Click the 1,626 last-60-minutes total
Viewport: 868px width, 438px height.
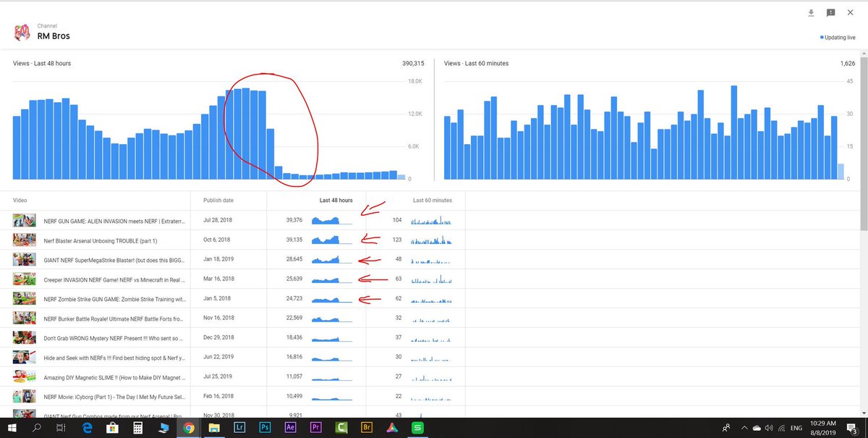pos(848,64)
